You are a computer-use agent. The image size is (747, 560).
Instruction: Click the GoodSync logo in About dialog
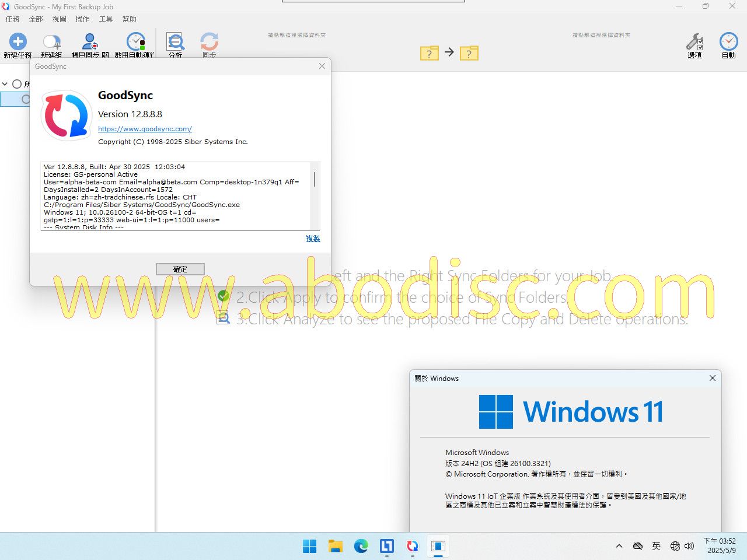pyautogui.click(x=66, y=116)
